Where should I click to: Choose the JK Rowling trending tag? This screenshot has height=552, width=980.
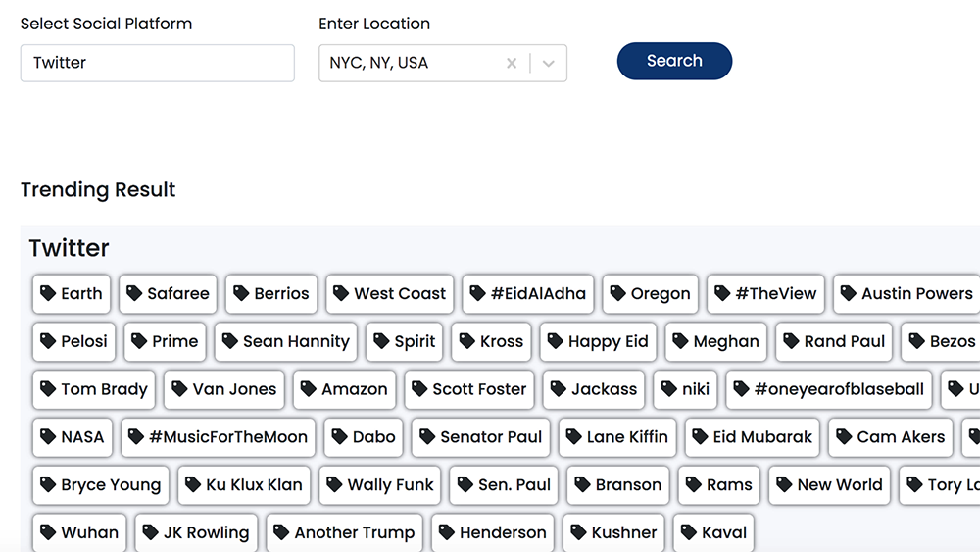(x=197, y=533)
